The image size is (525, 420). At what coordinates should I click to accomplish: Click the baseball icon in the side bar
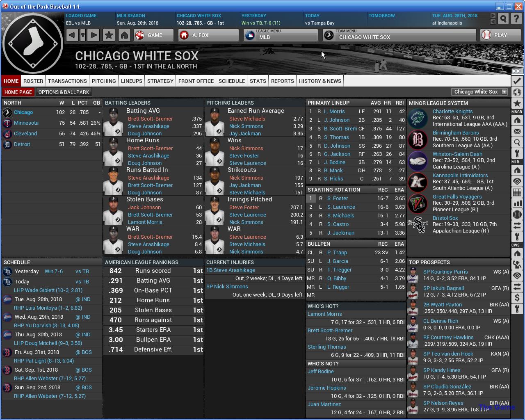(x=517, y=215)
